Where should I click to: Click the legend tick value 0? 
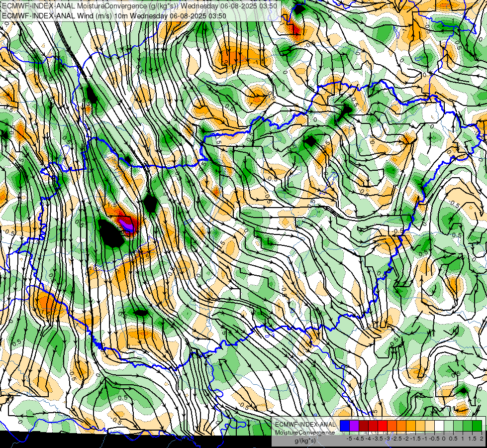[x=444, y=439]
